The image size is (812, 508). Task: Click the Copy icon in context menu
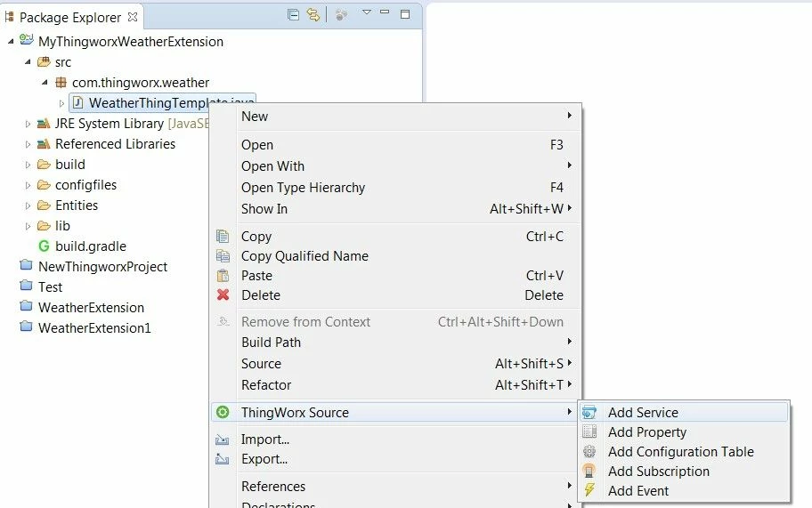(223, 237)
